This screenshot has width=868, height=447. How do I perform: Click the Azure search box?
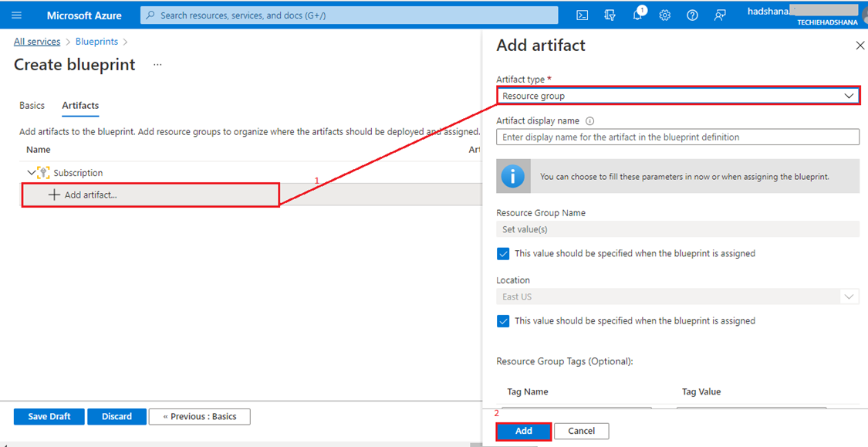(x=350, y=15)
